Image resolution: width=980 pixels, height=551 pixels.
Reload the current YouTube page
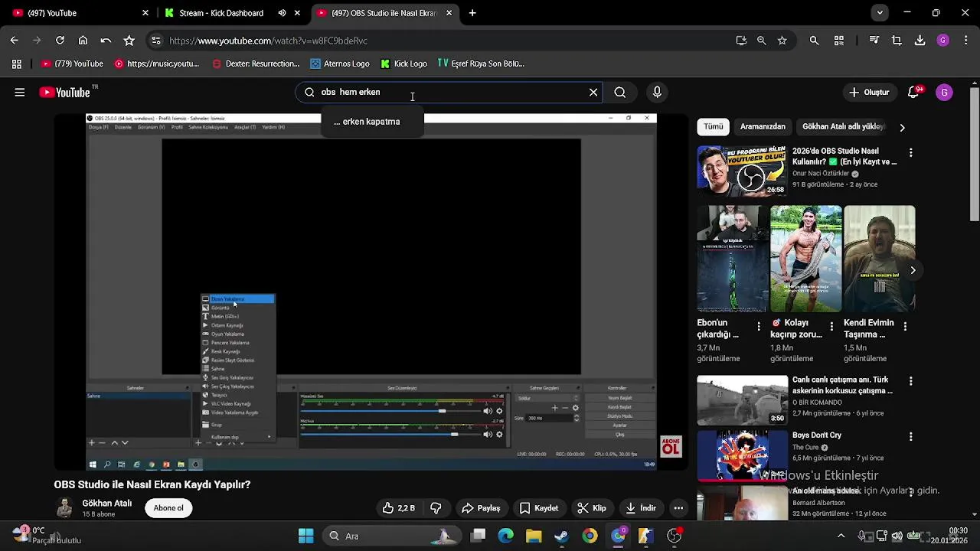(x=60, y=41)
